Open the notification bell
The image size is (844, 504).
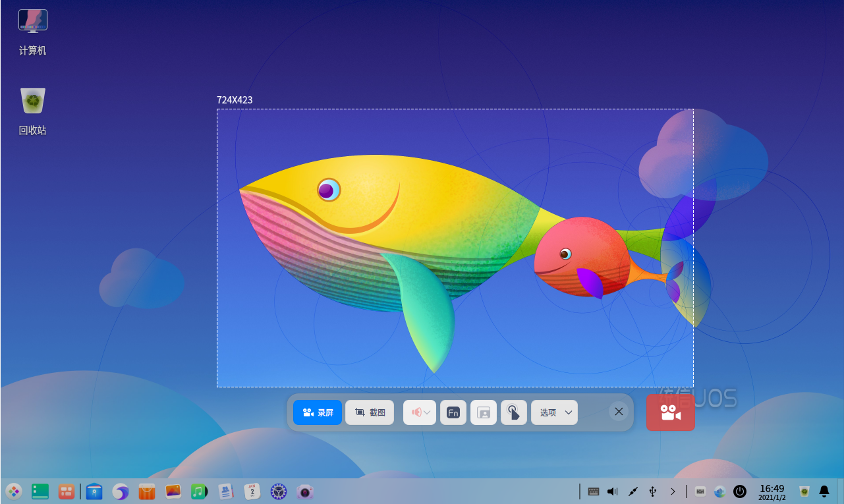(824, 491)
